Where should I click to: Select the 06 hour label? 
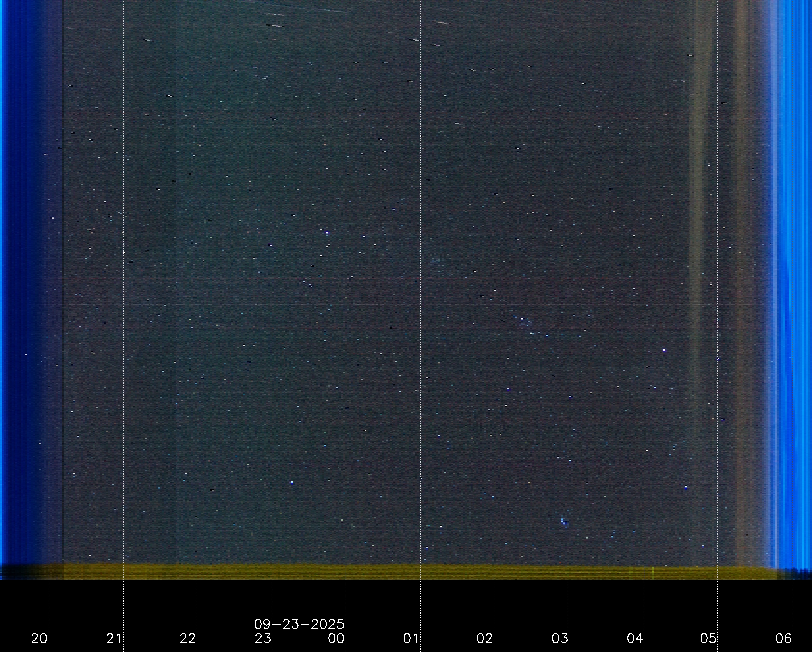(783, 638)
